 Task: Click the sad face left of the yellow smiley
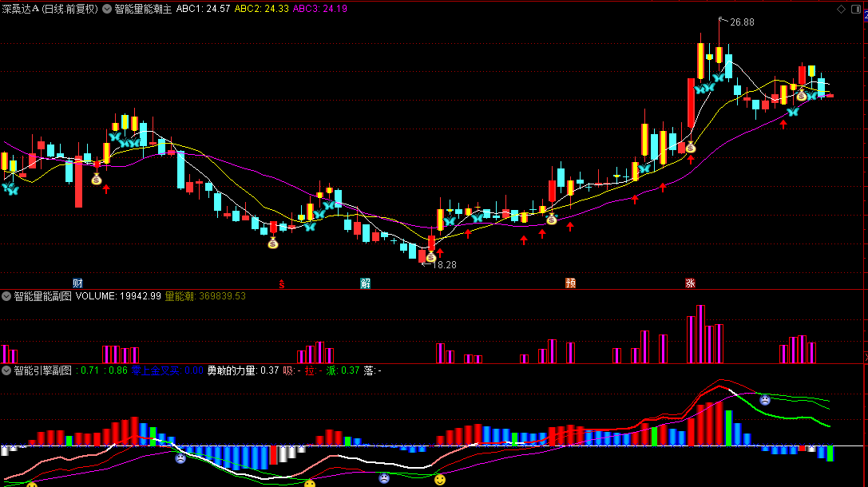point(384,478)
